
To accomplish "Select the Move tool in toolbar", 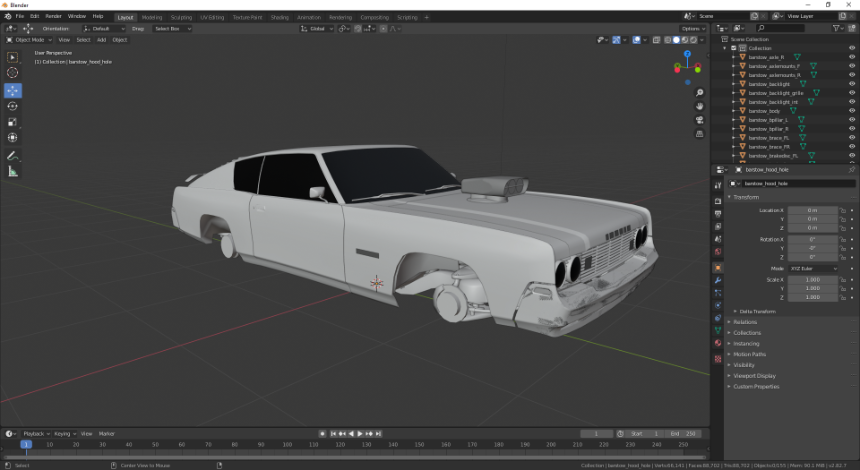I will [x=13, y=90].
